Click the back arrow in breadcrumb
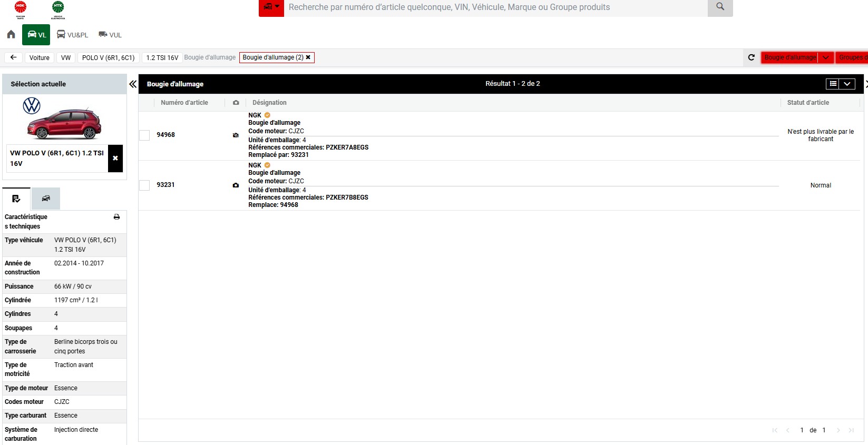The image size is (868, 445). [x=13, y=57]
